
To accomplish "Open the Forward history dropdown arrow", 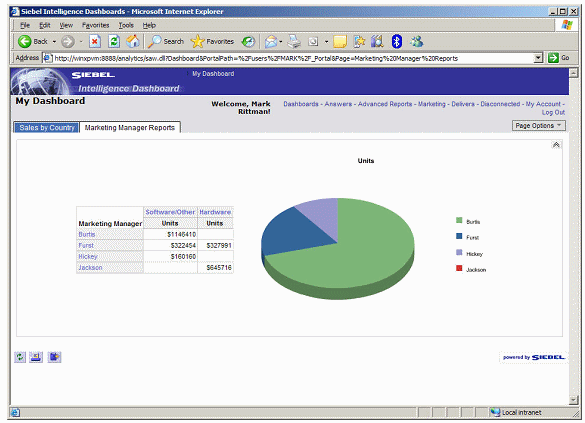I will point(81,41).
